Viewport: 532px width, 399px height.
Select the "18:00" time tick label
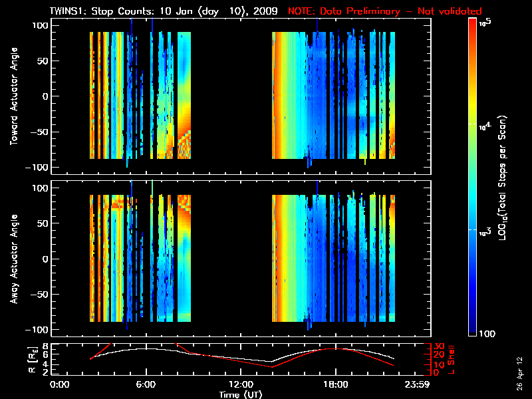point(335,384)
